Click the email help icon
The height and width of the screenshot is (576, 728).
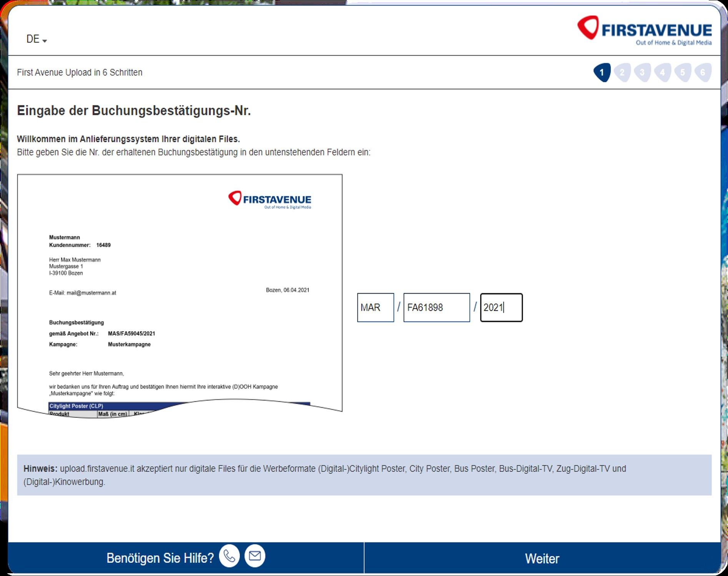(x=255, y=556)
